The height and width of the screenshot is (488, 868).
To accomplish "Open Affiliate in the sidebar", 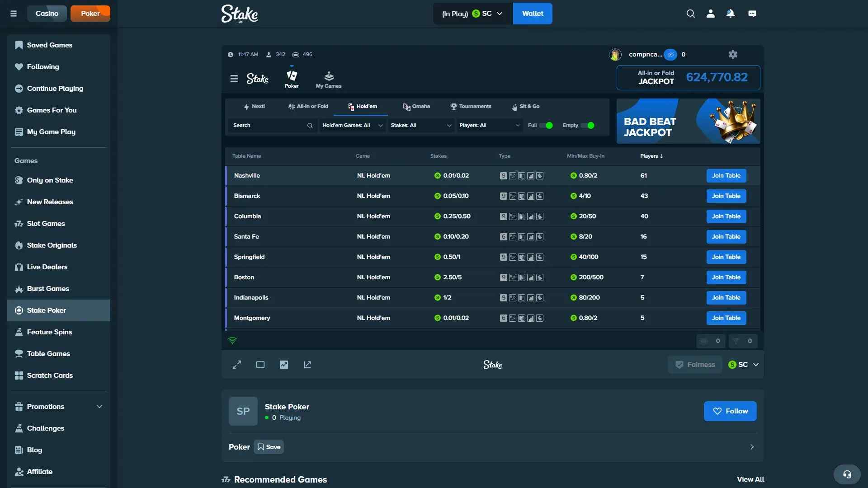I will (59, 472).
